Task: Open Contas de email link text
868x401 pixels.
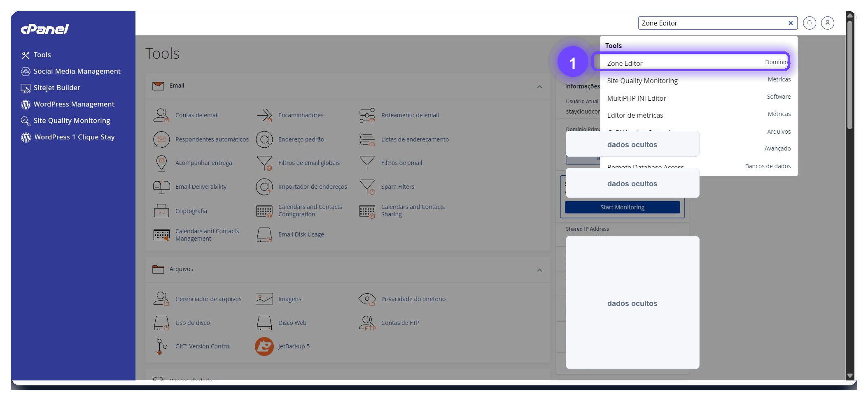Action: pyautogui.click(x=197, y=115)
